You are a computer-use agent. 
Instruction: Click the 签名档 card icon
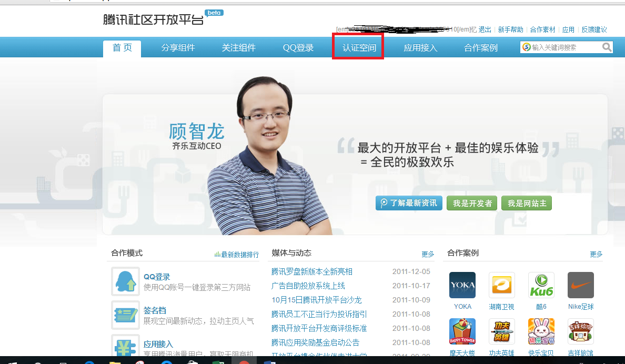[x=126, y=315]
